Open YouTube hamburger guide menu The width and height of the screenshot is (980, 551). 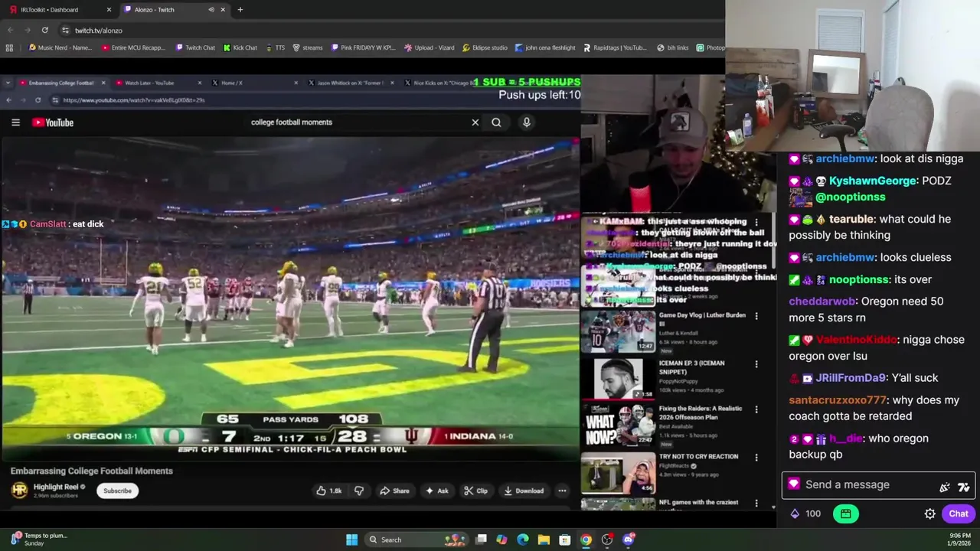[x=15, y=122]
